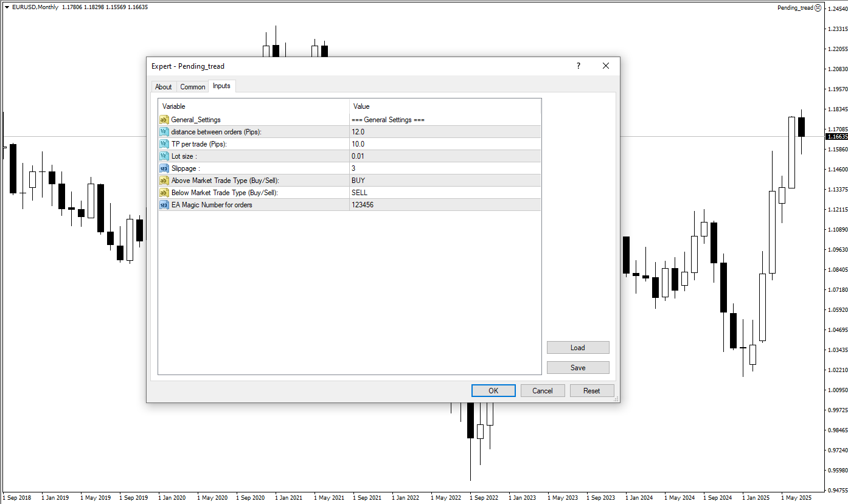The height and width of the screenshot is (504, 848).
Task: Click 'Below Market Trade Type (Buy/Sell):' label
Action: point(224,193)
